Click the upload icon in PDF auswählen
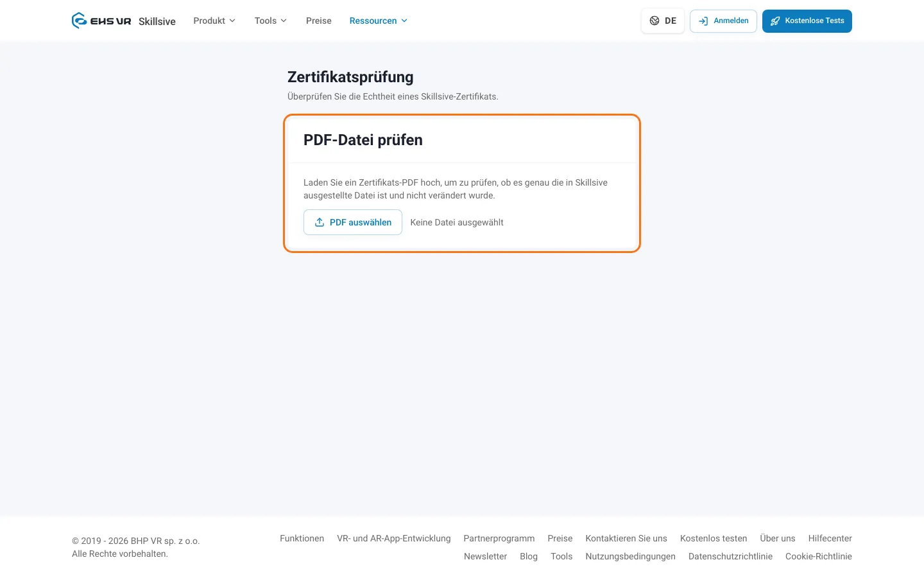924x578 pixels. [320, 222]
